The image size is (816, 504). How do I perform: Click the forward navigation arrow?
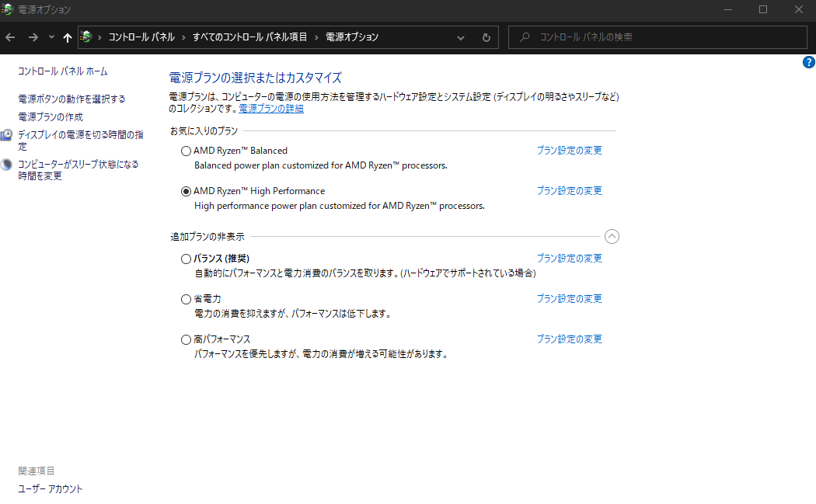(x=33, y=37)
